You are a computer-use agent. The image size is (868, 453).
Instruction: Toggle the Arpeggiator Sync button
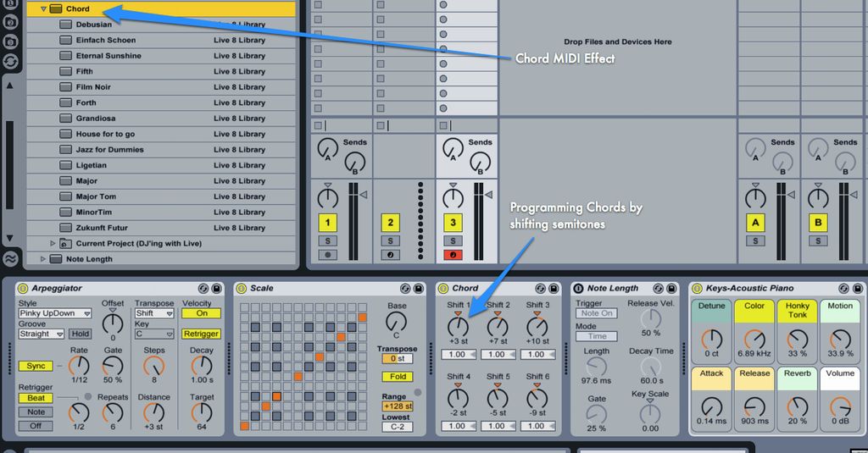pyautogui.click(x=36, y=366)
